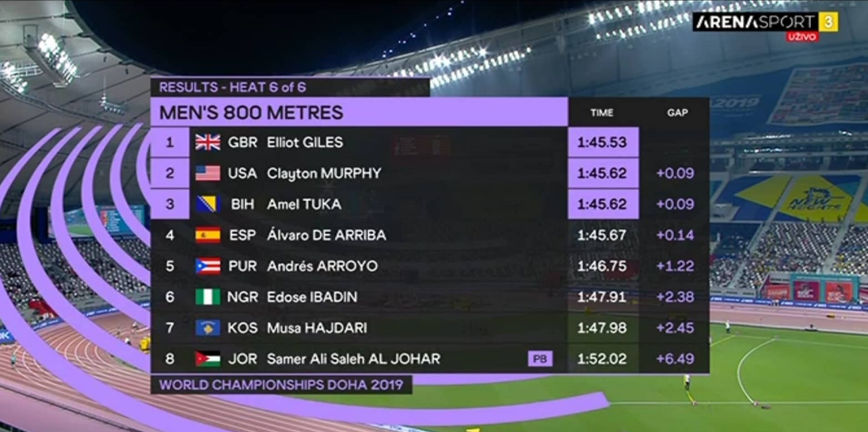Viewport: 868px width, 432px height.
Task: Select Elliot Giles's name in first place
Action: [305, 142]
